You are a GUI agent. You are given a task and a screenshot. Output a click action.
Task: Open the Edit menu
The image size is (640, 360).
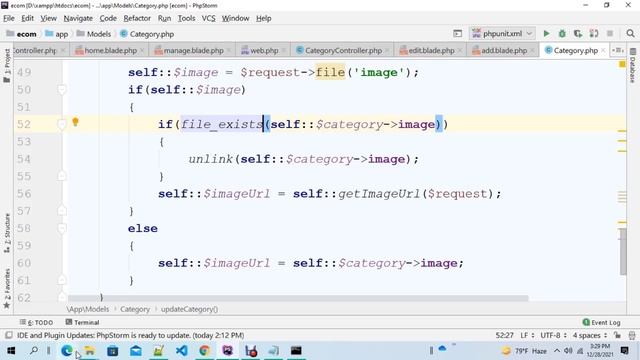[27, 18]
